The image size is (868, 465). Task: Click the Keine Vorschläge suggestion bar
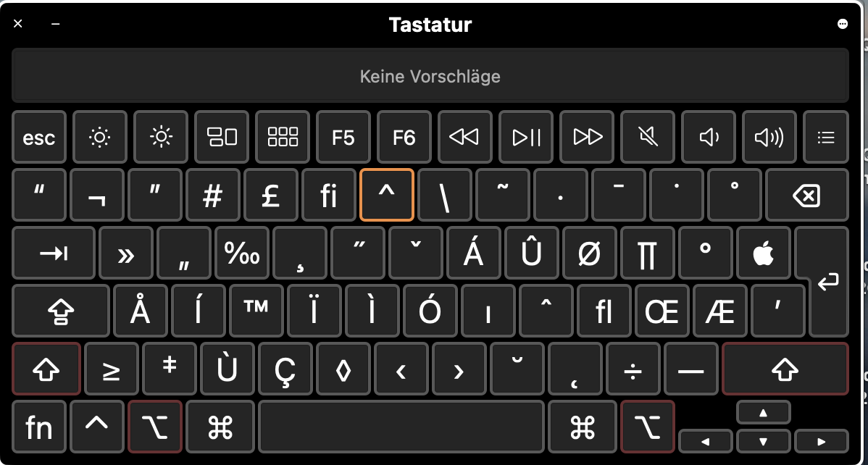pos(430,76)
